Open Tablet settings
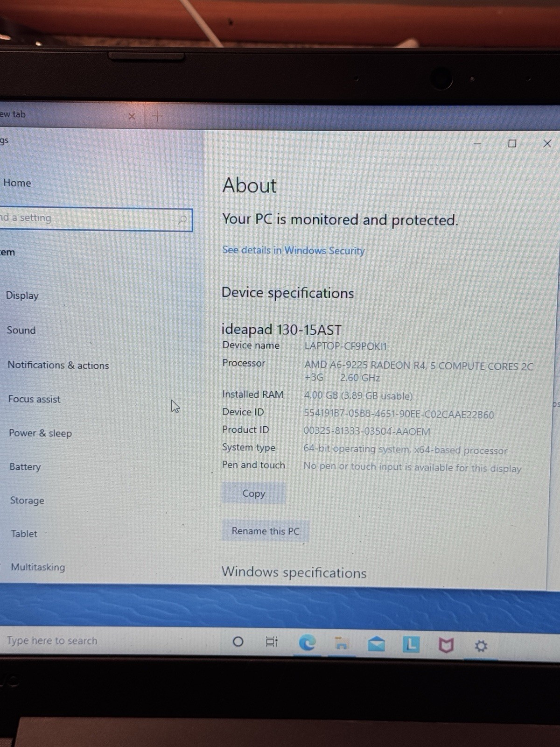 point(24,534)
